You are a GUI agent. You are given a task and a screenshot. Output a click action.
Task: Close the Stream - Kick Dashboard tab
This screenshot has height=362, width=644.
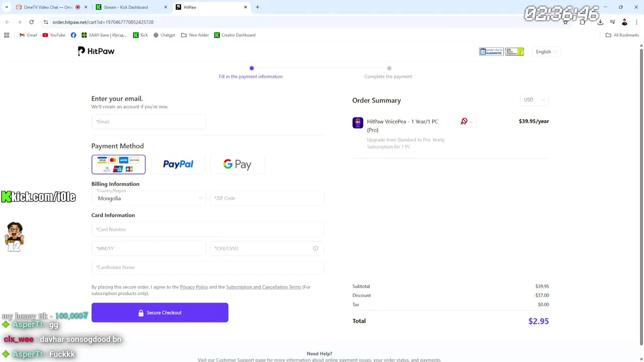(166, 7)
